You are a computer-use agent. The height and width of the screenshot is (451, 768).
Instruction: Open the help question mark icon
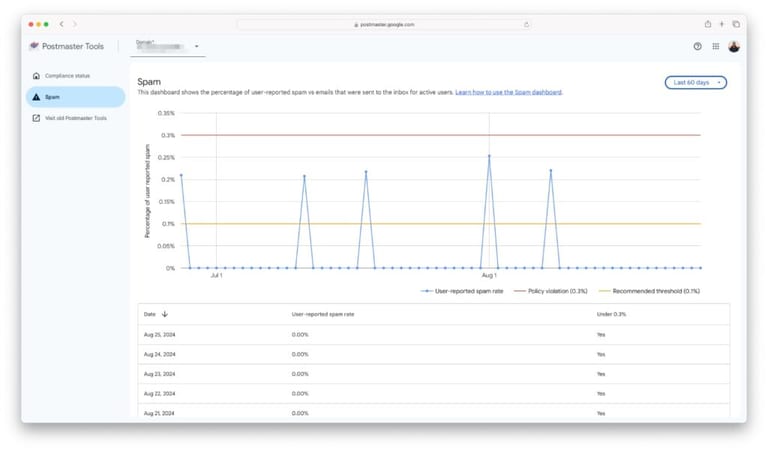(x=697, y=47)
